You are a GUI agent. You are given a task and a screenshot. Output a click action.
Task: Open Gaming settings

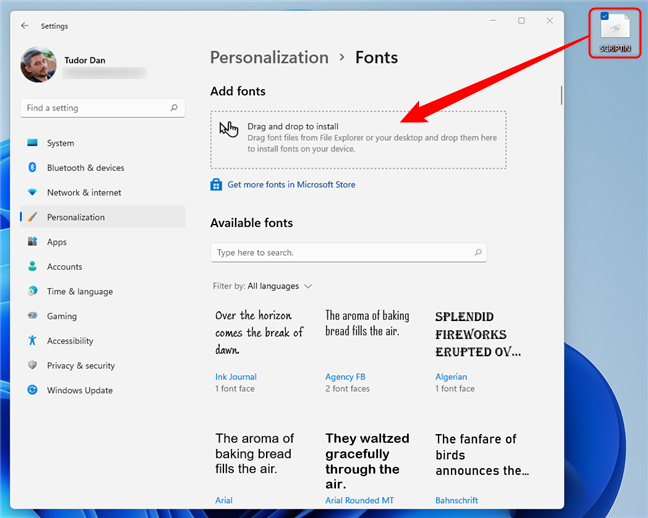pos(102,315)
